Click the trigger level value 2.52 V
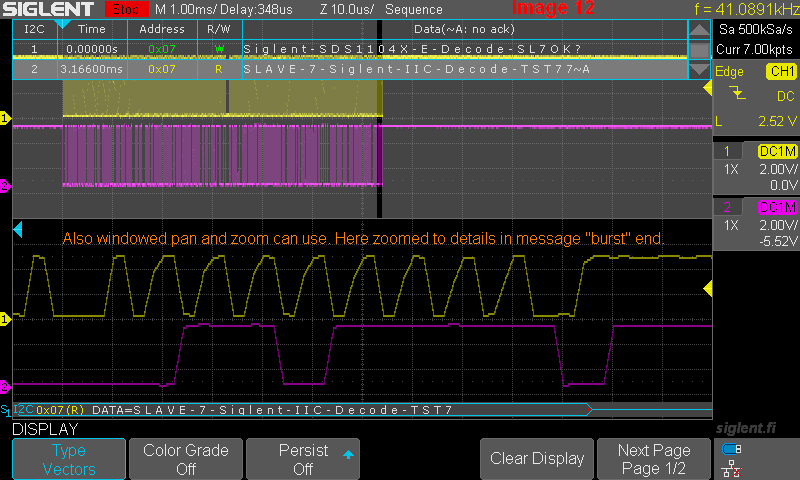This screenshot has width=800, height=480. [777, 121]
